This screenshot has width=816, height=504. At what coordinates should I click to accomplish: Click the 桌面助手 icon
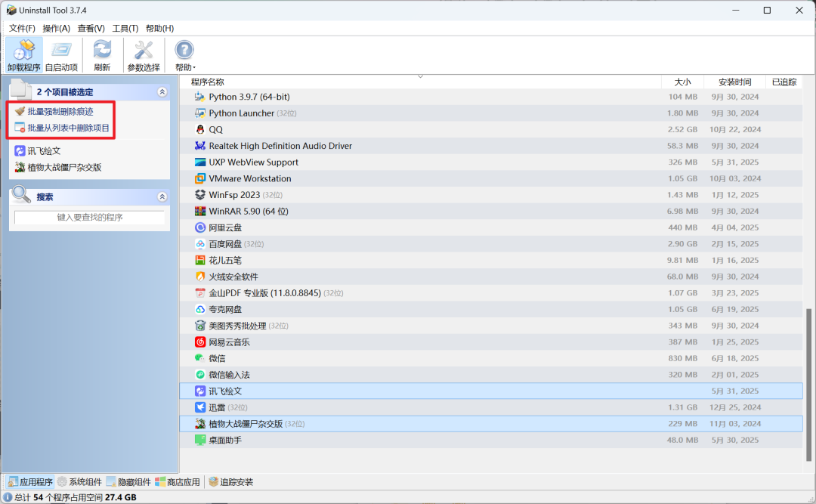pos(199,440)
